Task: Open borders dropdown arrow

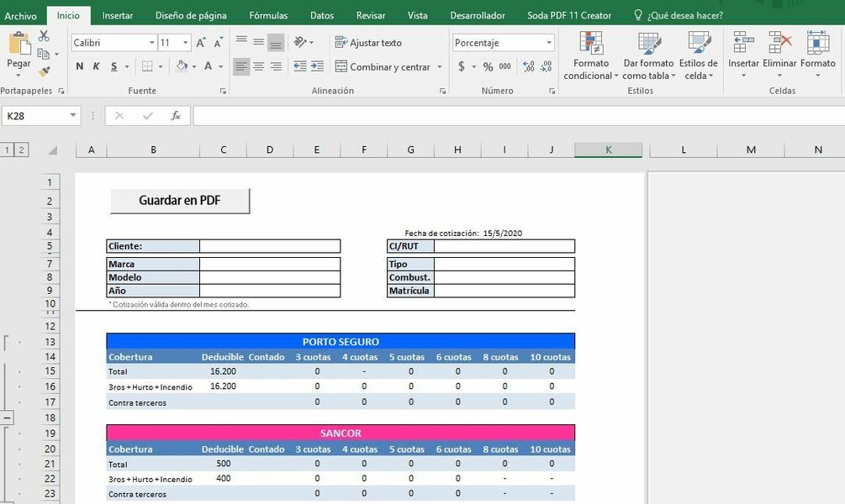Action: click(161, 66)
